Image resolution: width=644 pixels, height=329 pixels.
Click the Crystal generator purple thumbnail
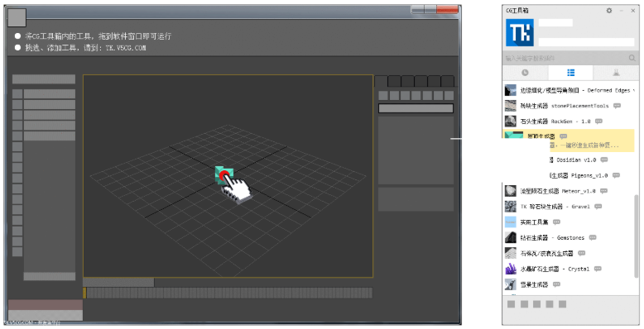(511, 269)
